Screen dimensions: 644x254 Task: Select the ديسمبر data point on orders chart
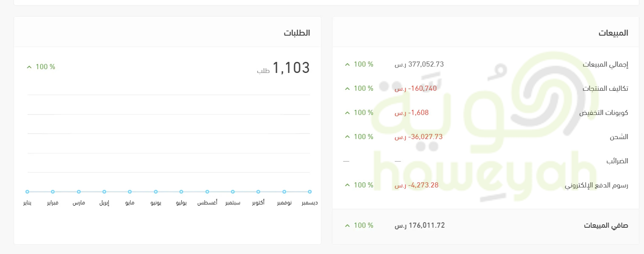click(x=309, y=192)
